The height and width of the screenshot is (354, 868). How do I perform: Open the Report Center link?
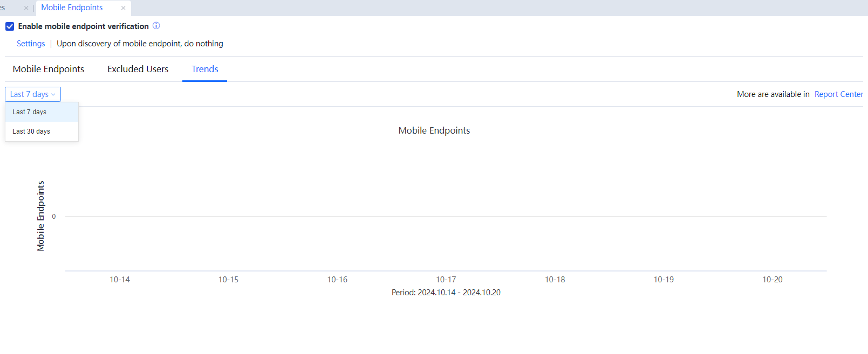point(838,94)
